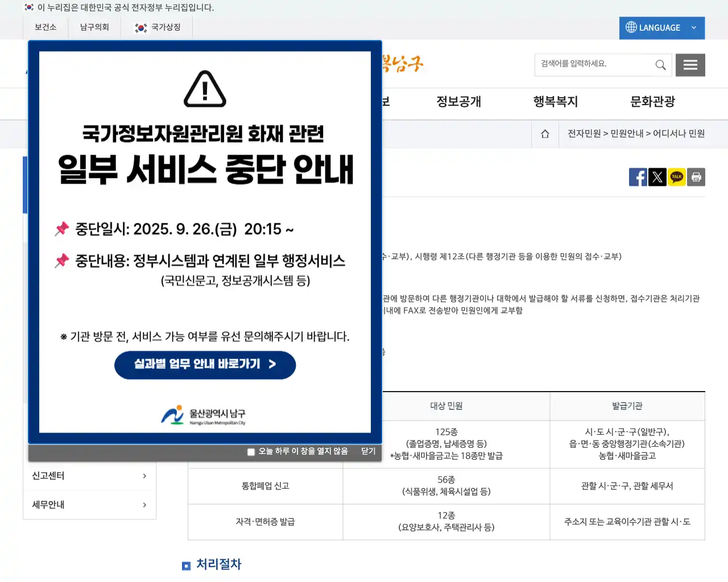The height and width of the screenshot is (582, 728).
Task: Click the magnifying glass search icon
Action: 660,65
